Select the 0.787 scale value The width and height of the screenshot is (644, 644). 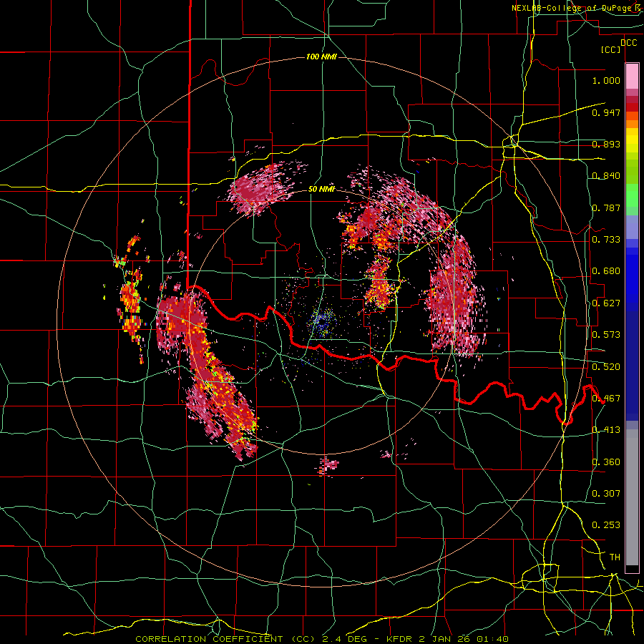(x=606, y=208)
